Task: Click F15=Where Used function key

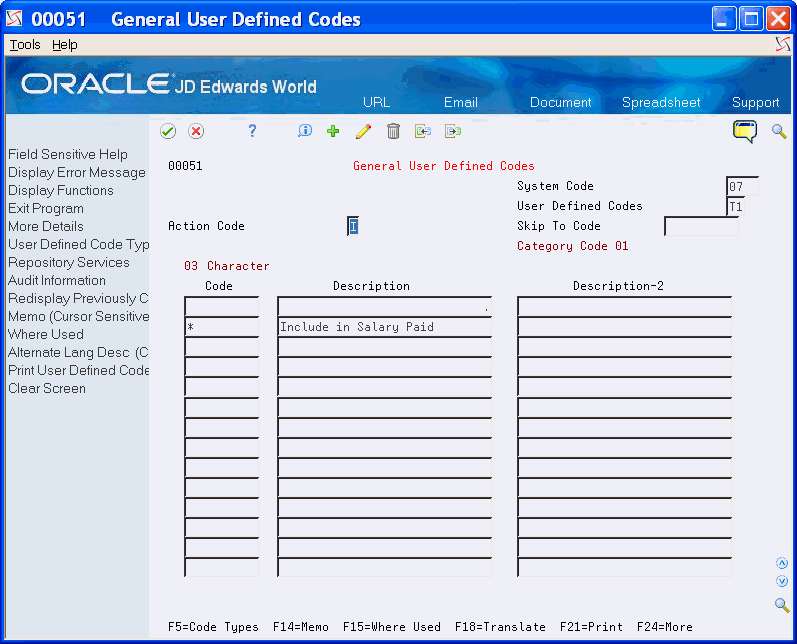Action: [x=392, y=627]
